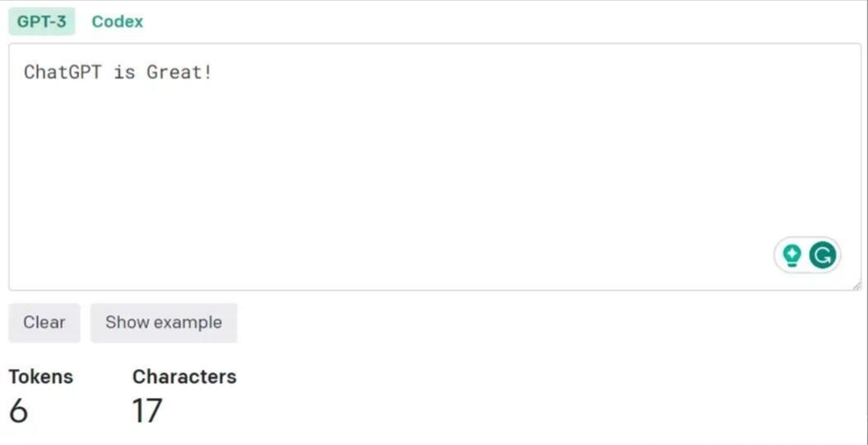868x445 pixels.
Task: Click the word "Great!" in the text
Action: [x=179, y=72]
